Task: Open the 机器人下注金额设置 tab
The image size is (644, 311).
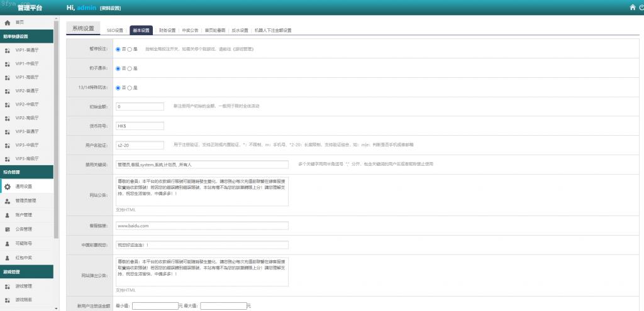Action: point(272,30)
